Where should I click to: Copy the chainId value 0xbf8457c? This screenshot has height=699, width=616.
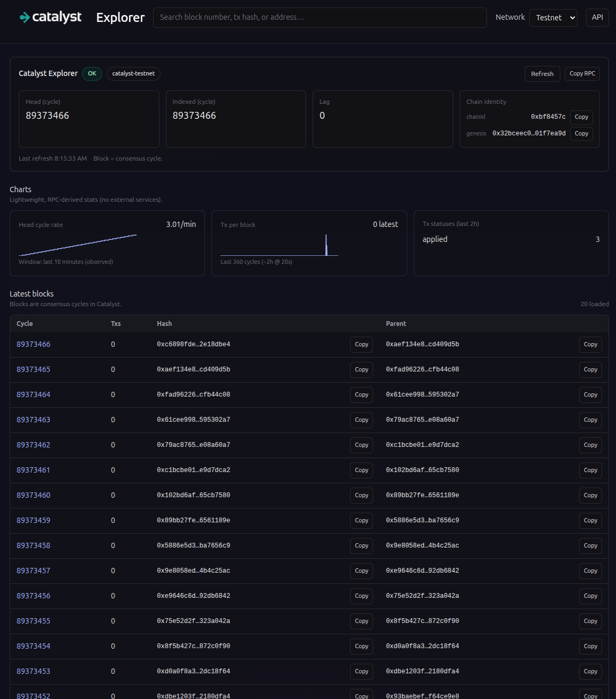(581, 117)
